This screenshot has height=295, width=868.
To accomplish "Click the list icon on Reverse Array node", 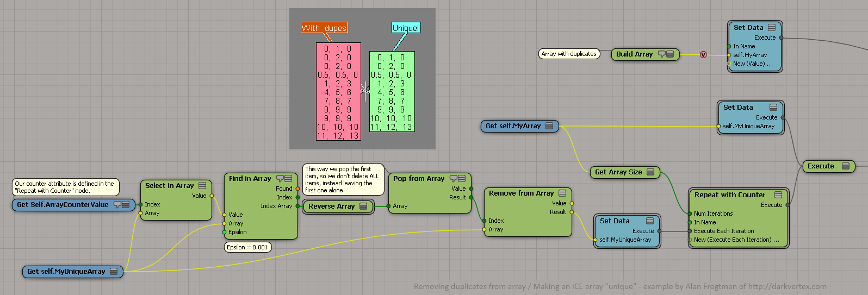I will pyautogui.click(x=363, y=206).
